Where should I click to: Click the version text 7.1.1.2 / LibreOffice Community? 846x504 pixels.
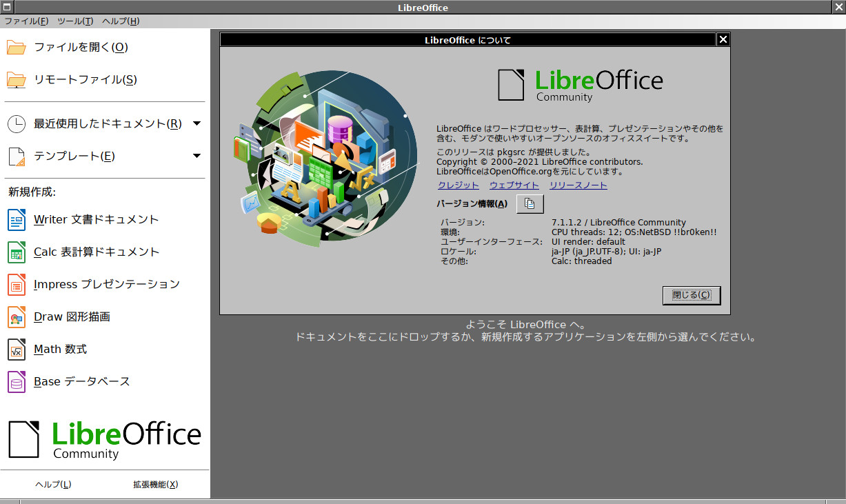tap(618, 223)
